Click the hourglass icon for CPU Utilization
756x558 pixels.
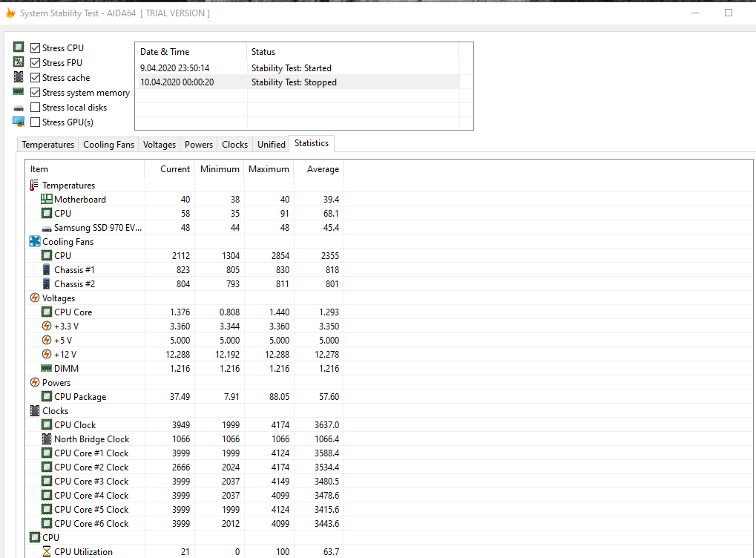pyautogui.click(x=46, y=551)
